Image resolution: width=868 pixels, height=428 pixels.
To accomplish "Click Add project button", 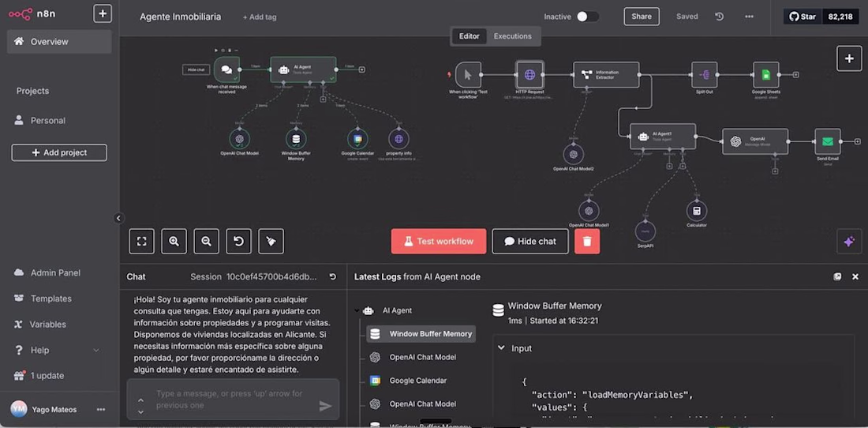I will click(x=59, y=152).
